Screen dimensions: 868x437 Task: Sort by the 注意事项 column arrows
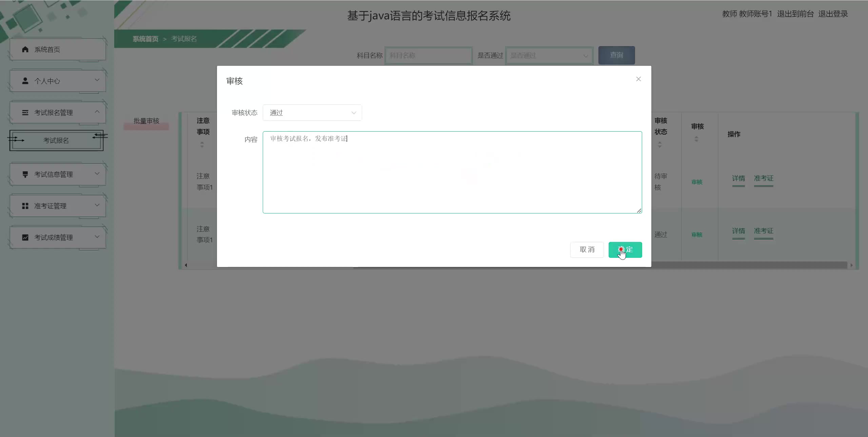202,145
